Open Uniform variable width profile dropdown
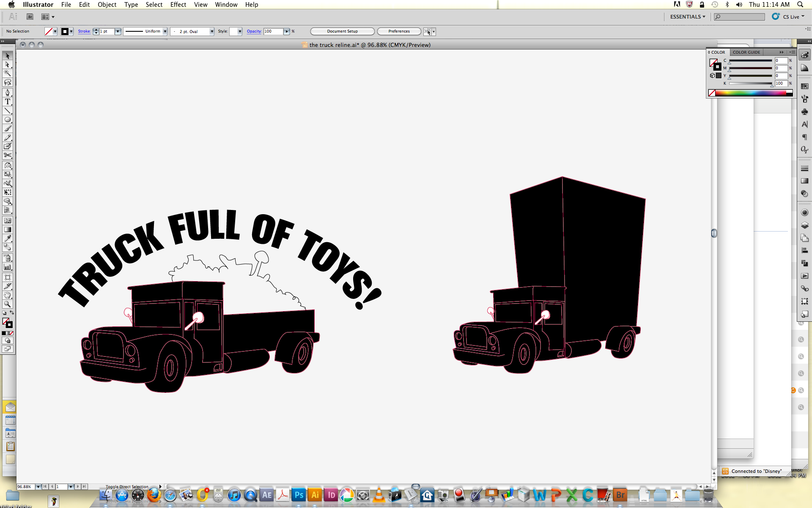 click(x=165, y=31)
